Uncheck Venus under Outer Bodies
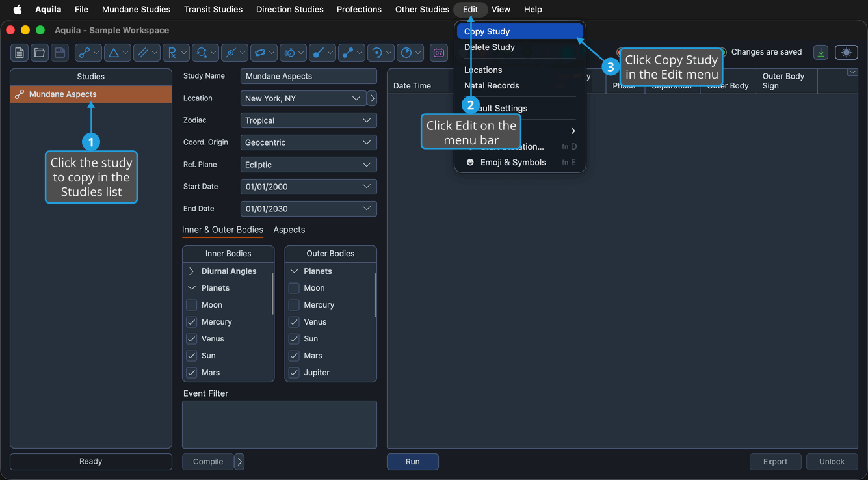This screenshot has width=868, height=480. [294, 322]
